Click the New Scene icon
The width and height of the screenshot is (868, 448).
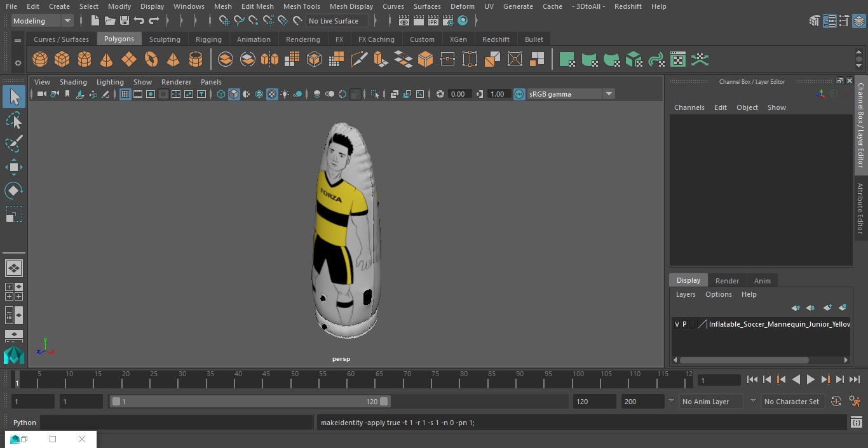pyautogui.click(x=95, y=21)
